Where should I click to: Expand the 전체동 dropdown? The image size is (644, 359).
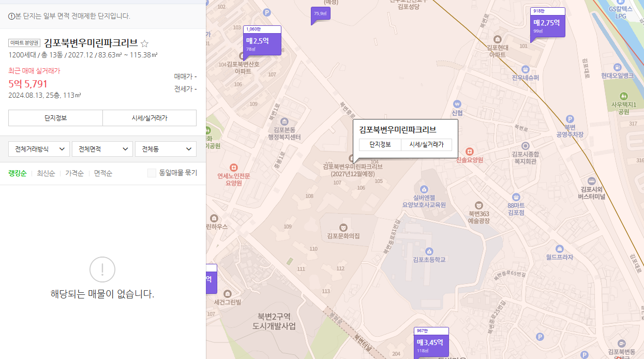tap(166, 148)
